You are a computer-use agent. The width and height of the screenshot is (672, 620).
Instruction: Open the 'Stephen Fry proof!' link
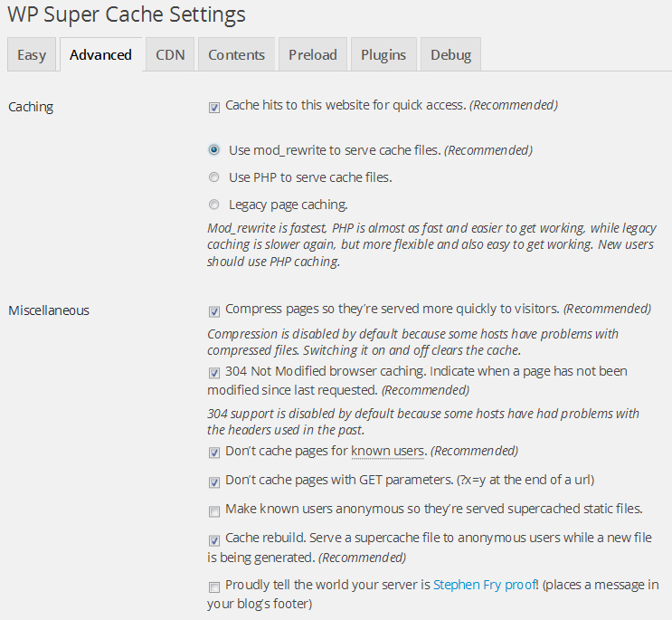point(486,585)
